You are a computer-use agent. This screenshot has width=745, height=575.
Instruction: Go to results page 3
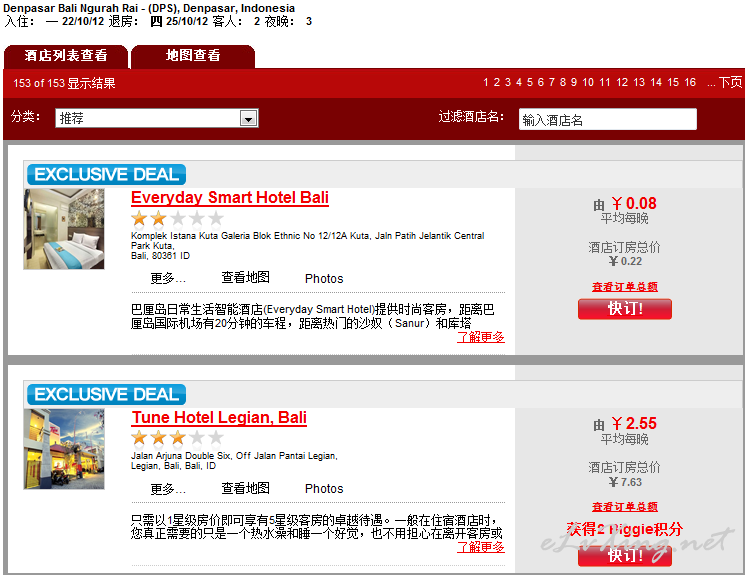coord(507,83)
